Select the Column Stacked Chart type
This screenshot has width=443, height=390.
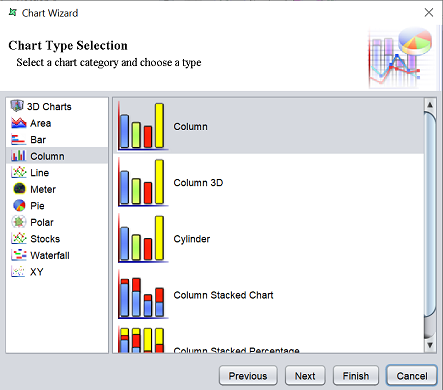269,295
